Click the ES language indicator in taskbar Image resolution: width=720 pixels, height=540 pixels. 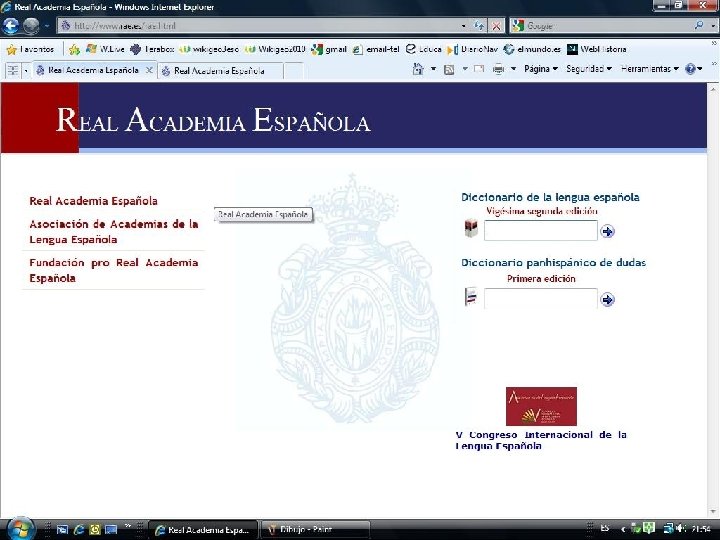tap(605, 528)
